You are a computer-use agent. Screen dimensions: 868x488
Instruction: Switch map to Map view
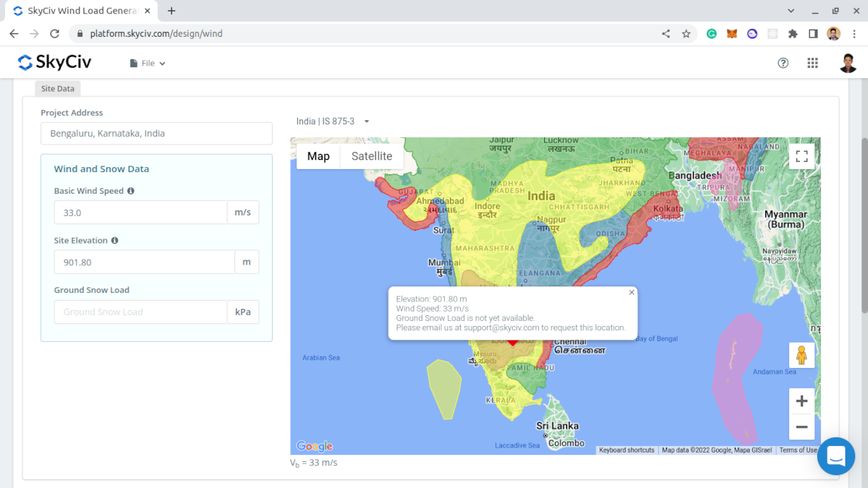coord(318,156)
